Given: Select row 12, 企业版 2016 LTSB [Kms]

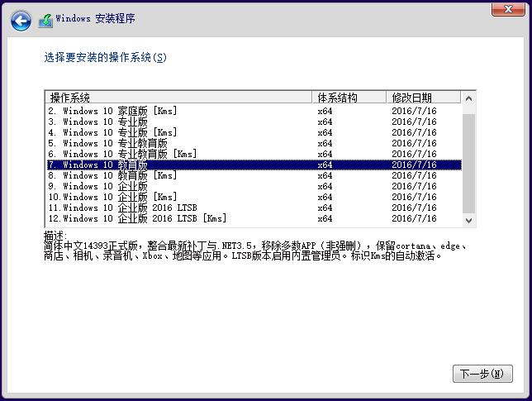Looking at the screenshot, I should 254,218.
